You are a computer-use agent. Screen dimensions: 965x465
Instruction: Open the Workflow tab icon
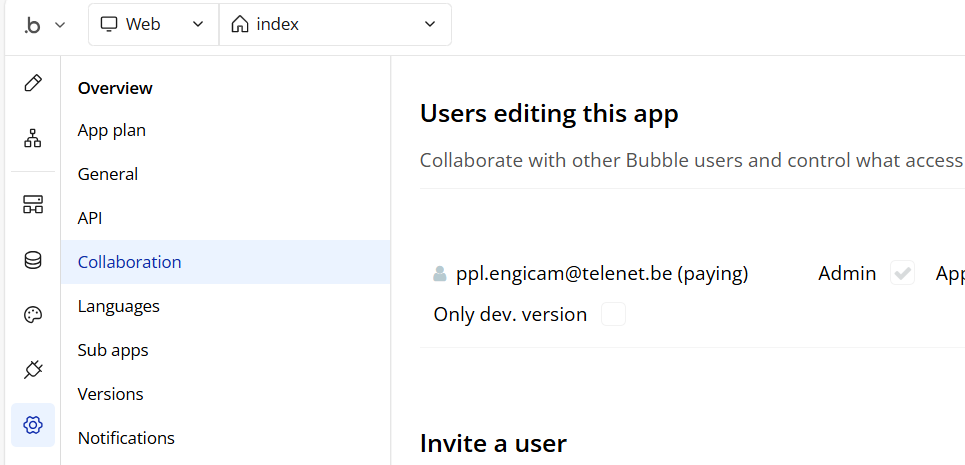click(33, 139)
